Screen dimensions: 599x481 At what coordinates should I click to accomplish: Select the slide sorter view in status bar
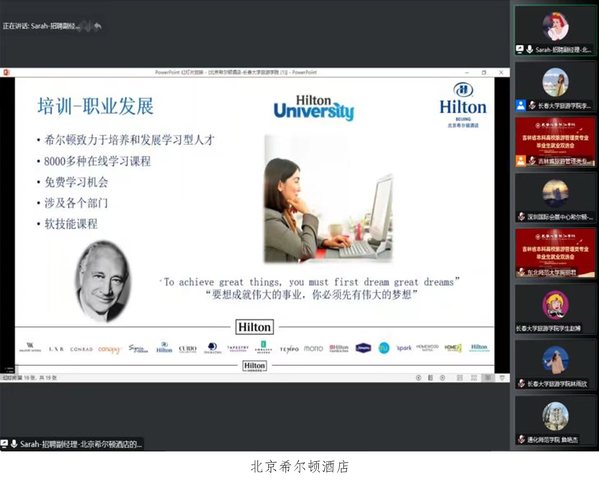click(x=474, y=377)
